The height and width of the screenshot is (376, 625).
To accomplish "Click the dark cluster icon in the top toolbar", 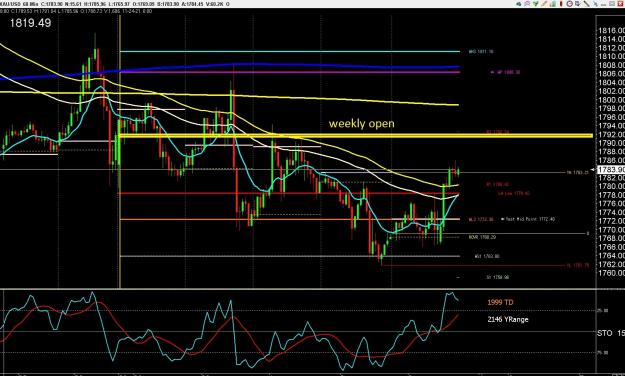I will (519, 4).
